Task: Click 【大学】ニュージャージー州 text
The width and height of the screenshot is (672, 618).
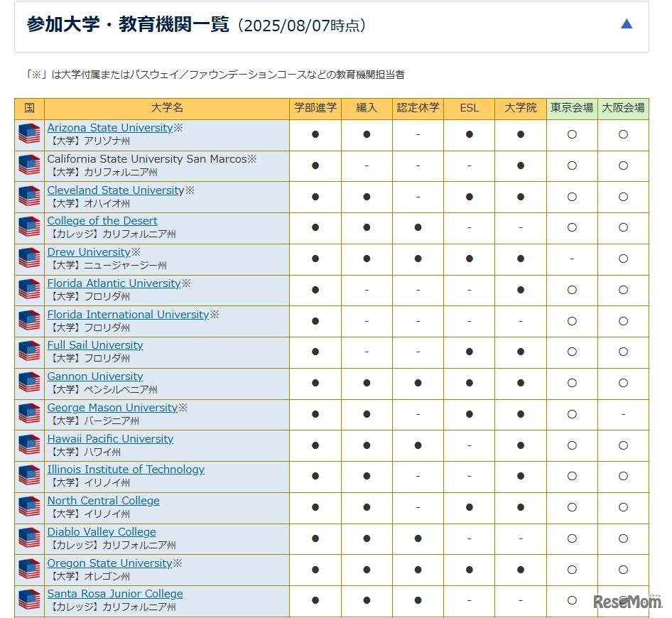Action: (x=107, y=265)
